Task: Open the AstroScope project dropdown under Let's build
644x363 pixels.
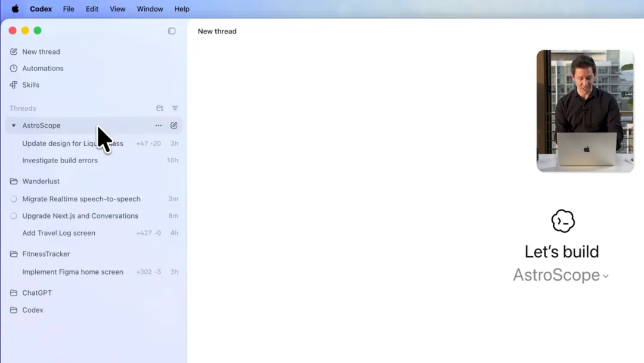Action: [x=561, y=275]
